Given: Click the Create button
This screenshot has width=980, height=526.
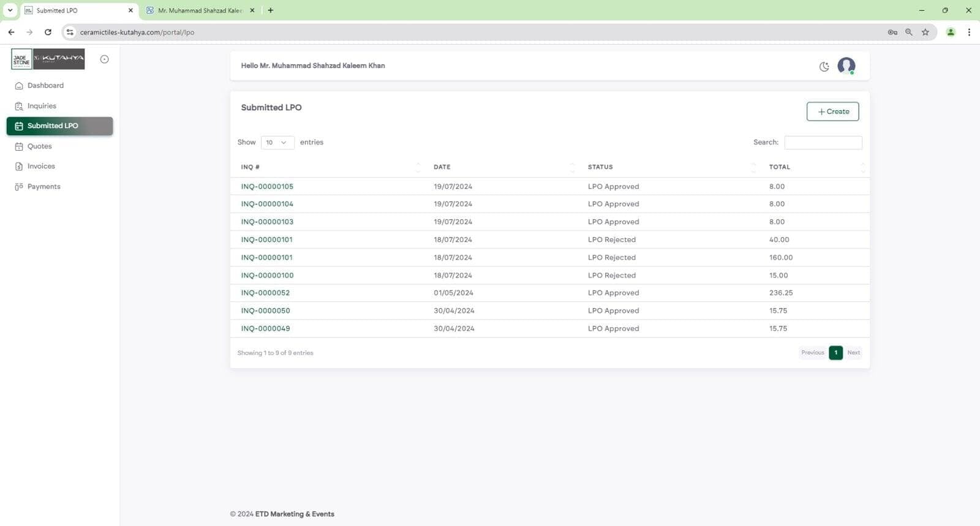Looking at the screenshot, I should point(832,111).
